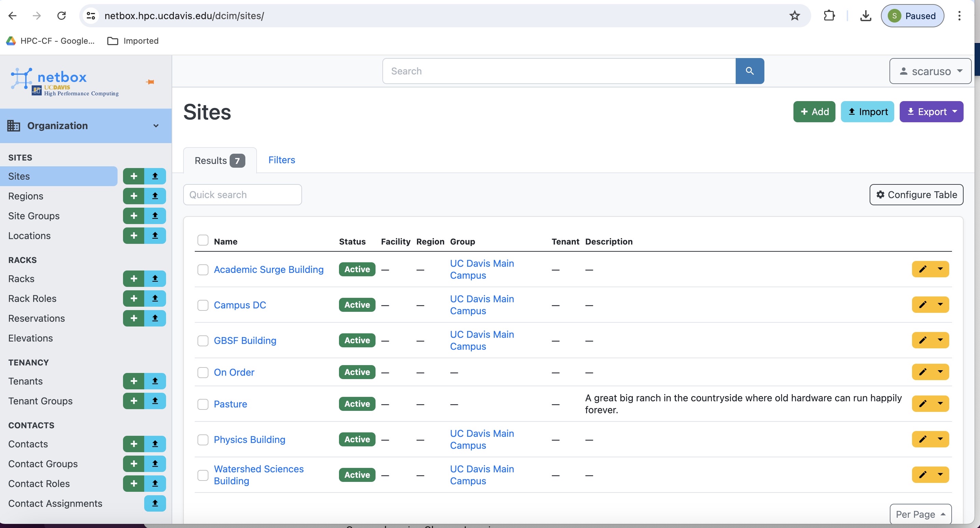Viewport: 980px width, 528px height.
Task: Open the Export dropdown menu
Action: (931, 112)
